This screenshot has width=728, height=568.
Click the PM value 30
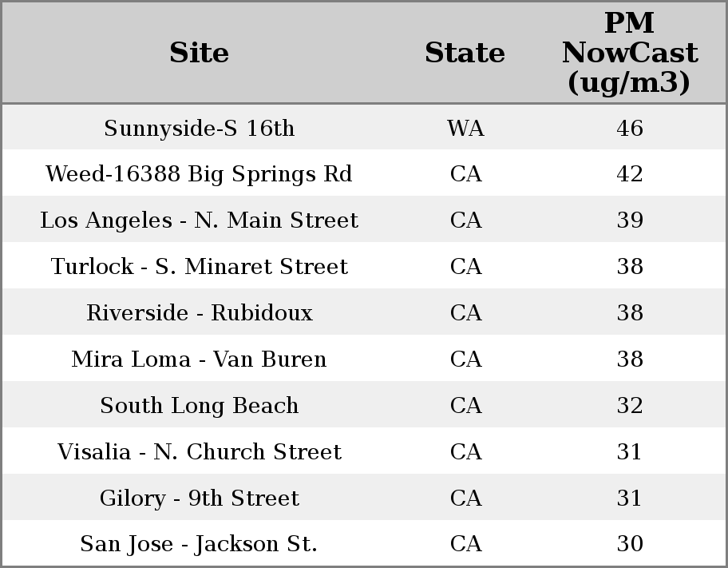click(x=630, y=544)
